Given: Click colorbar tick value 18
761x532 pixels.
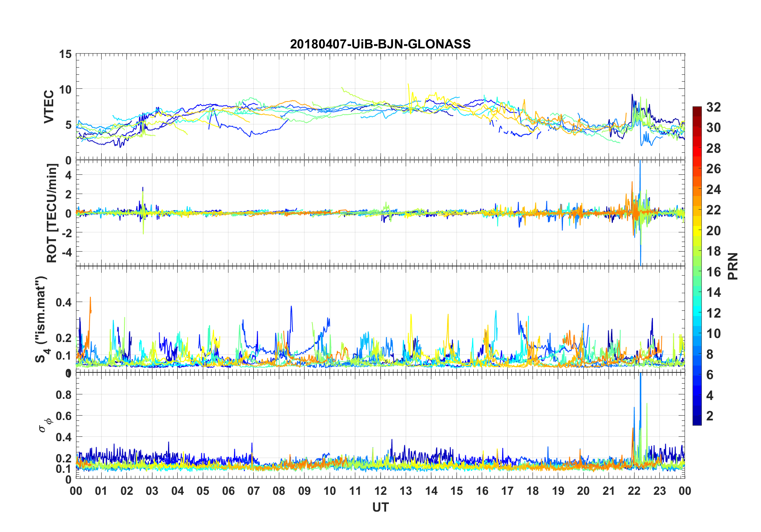Looking at the screenshot, I should tap(713, 251).
